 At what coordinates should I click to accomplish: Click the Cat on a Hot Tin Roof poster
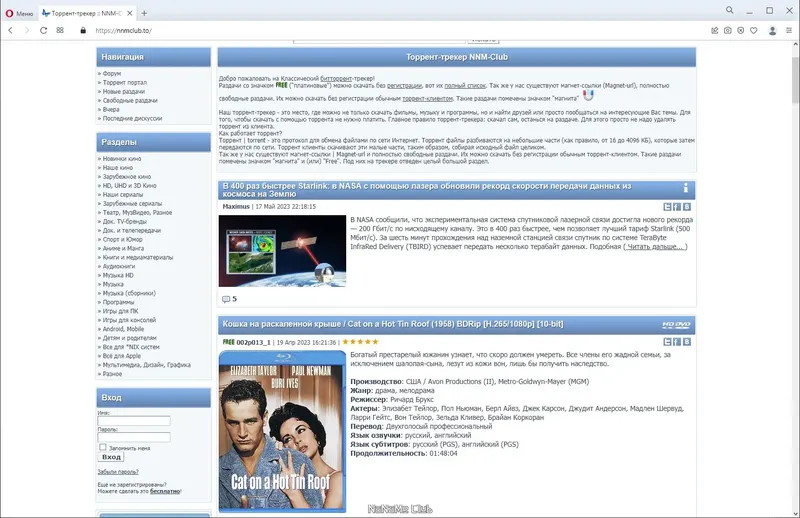point(282,431)
